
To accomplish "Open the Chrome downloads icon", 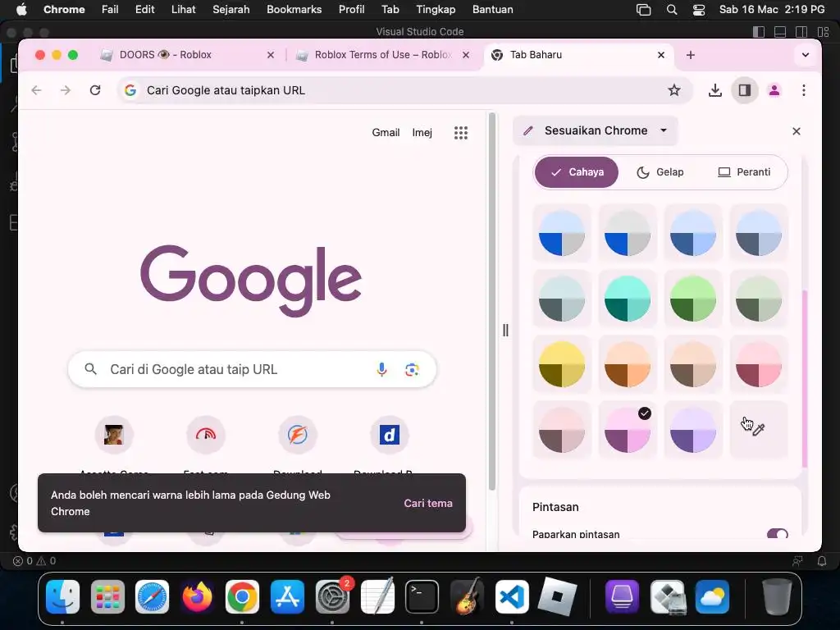I will coord(714,90).
